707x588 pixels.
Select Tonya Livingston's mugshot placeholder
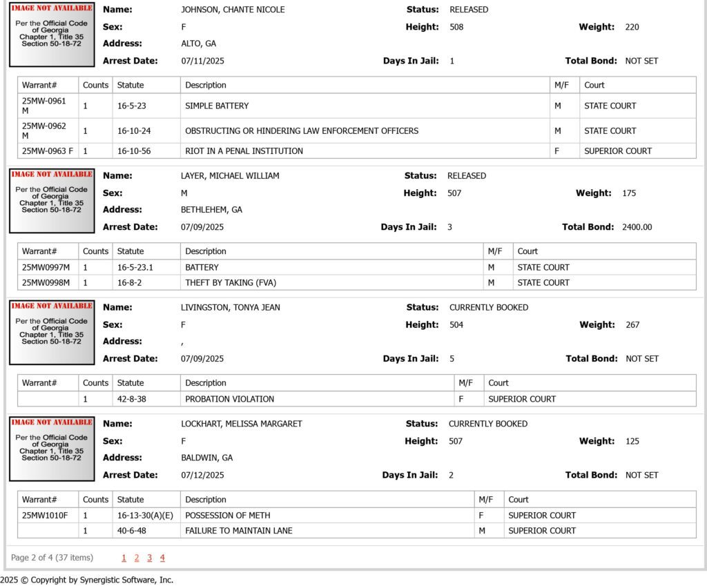coord(52,333)
